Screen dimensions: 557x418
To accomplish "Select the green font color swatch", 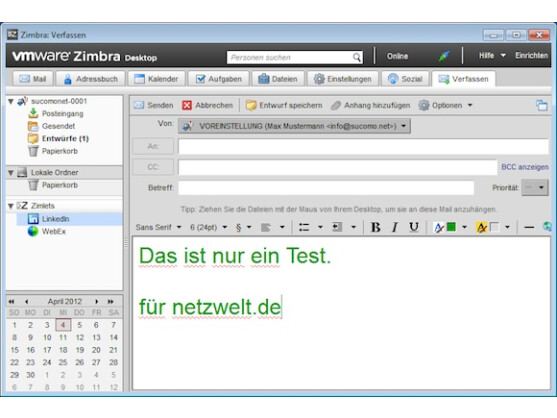I will pyautogui.click(x=451, y=227).
